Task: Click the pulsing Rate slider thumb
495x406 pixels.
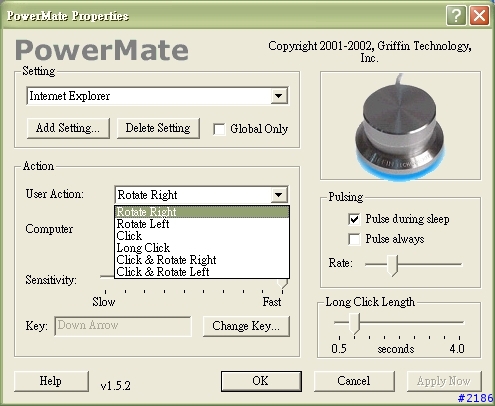Action: click(x=393, y=265)
